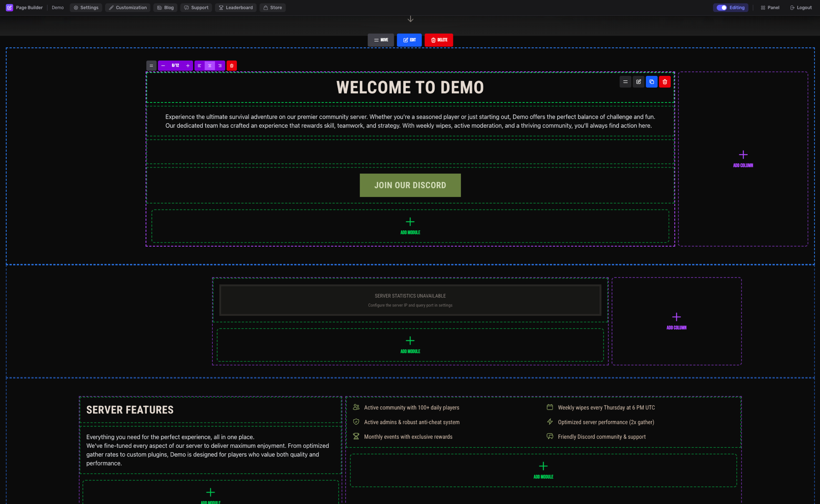
Task: Increase column width with plus control
Action: coord(187,66)
